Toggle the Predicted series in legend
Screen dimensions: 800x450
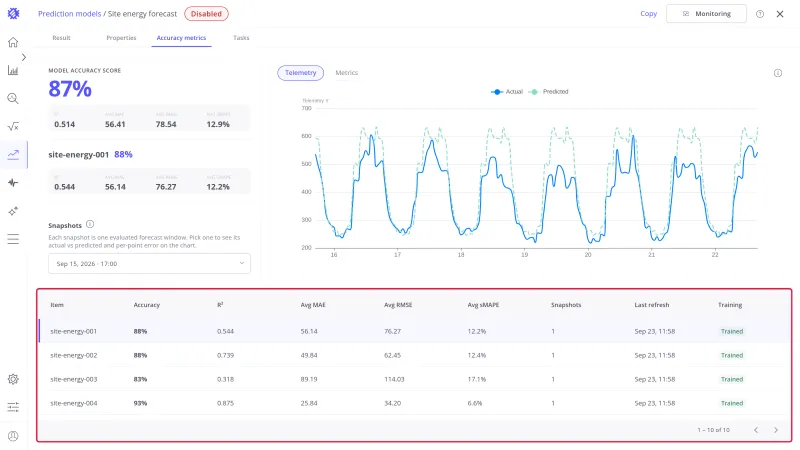tap(548, 92)
